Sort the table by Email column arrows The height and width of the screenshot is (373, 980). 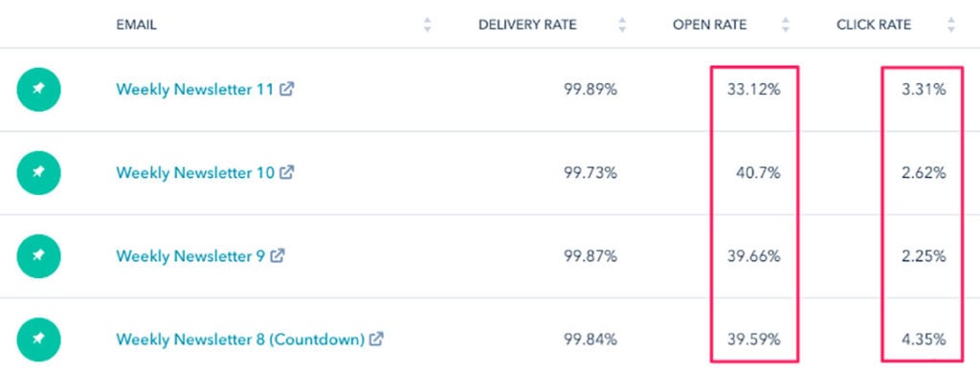428,25
